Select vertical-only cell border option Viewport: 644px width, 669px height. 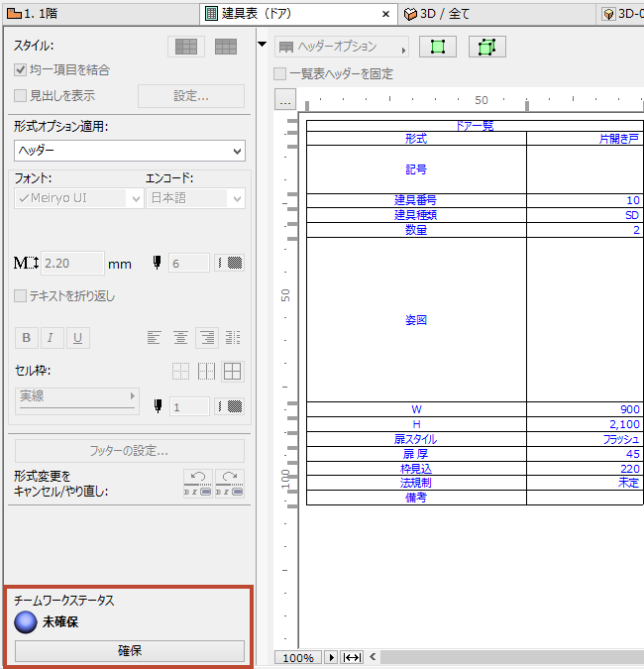[206, 372]
